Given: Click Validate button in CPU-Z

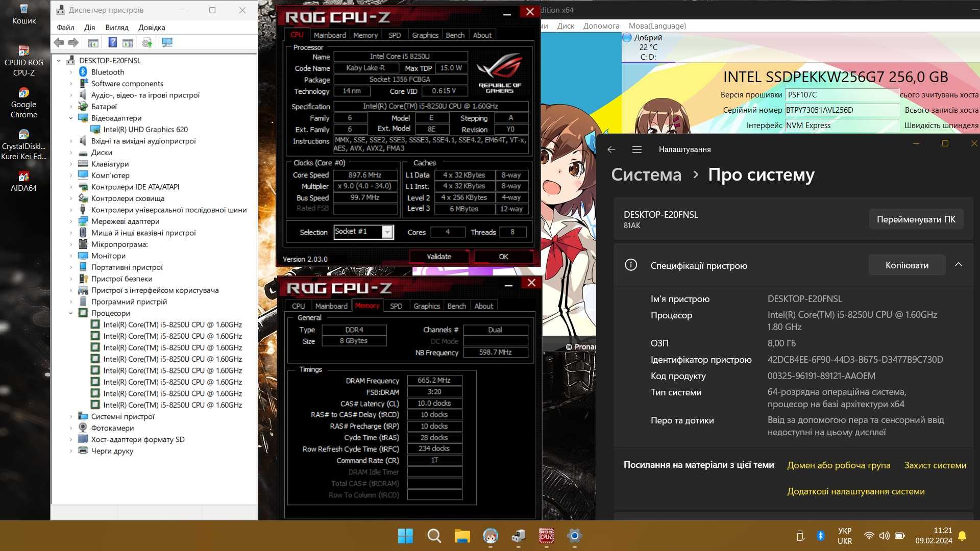Looking at the screenshot, I should 439,257.
